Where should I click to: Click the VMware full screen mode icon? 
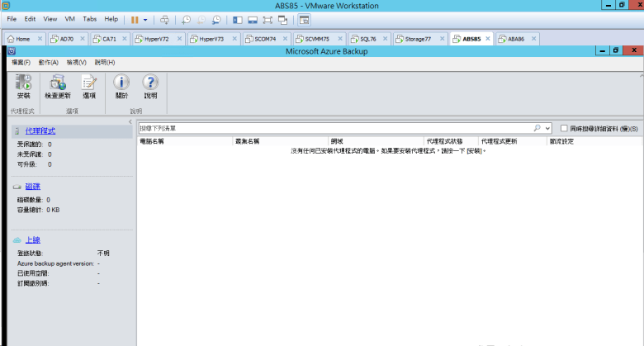pos(269,18)
